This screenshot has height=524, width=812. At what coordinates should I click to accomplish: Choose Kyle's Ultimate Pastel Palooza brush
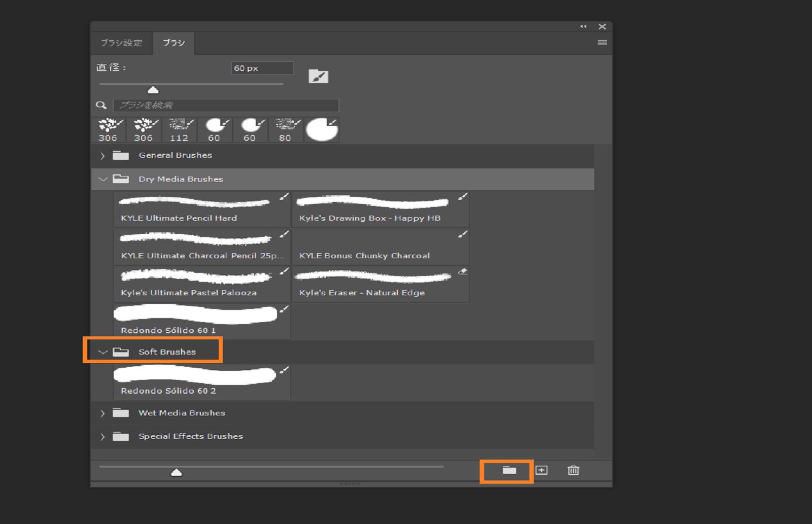202,284
